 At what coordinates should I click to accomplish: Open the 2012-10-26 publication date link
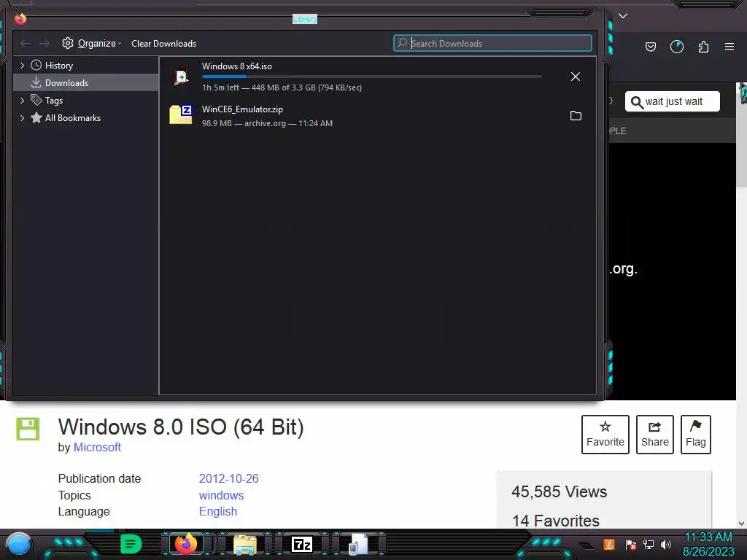[x=228, y=478]
